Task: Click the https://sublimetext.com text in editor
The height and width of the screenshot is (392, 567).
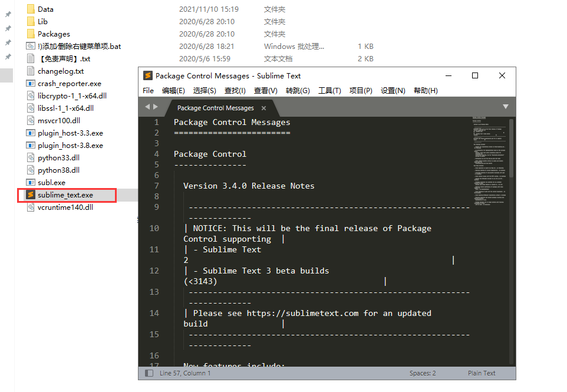Action: (303, 313)
